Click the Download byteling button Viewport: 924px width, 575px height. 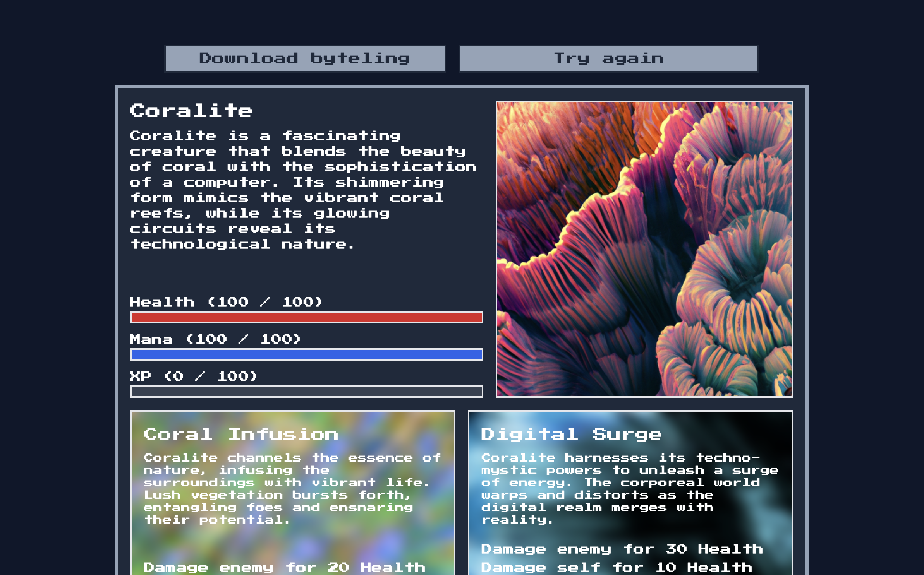(305, 59)
